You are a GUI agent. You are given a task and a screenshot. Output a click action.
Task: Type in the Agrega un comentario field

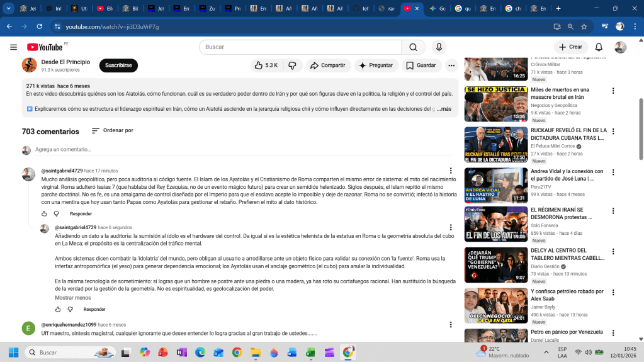[x=239, y=150]
